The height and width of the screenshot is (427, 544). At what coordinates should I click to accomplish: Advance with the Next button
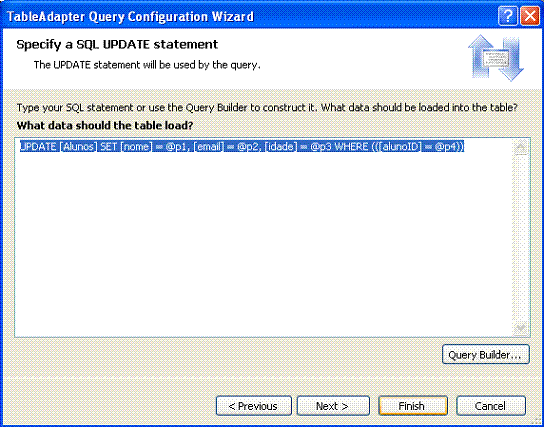333,406
